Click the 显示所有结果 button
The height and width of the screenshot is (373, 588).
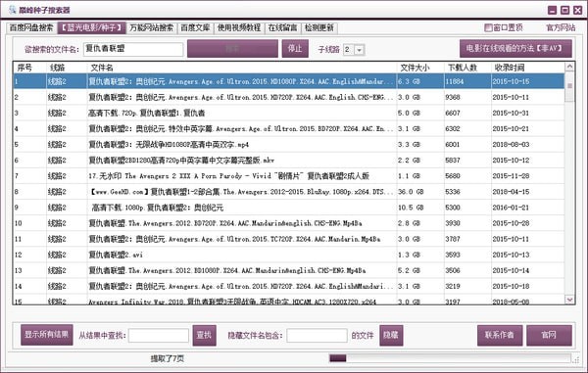[x=47, y=335]
